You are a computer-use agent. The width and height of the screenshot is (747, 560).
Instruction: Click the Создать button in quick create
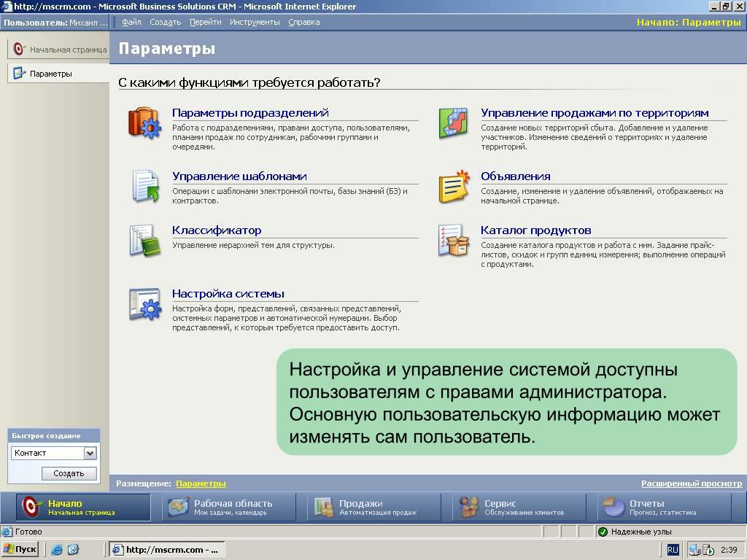point(69,473)
